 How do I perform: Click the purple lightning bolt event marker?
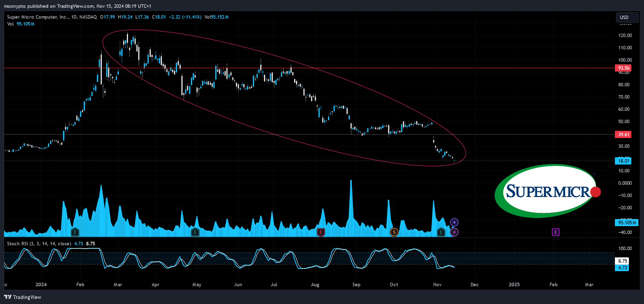454,232
